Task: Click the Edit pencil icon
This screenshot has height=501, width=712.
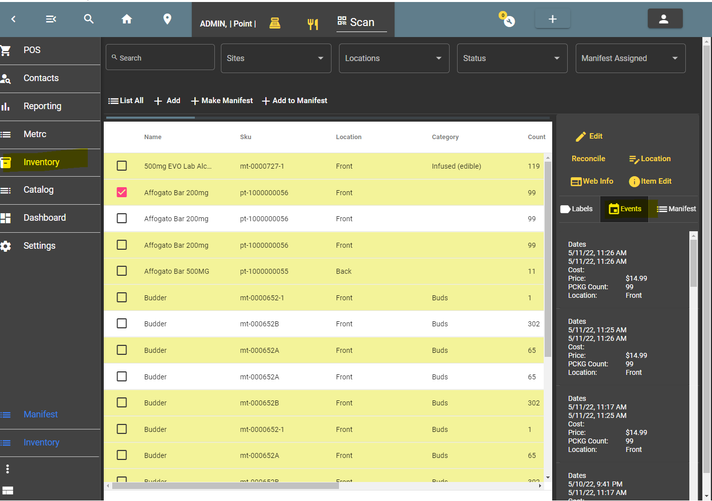Action: tap(580, 137)
